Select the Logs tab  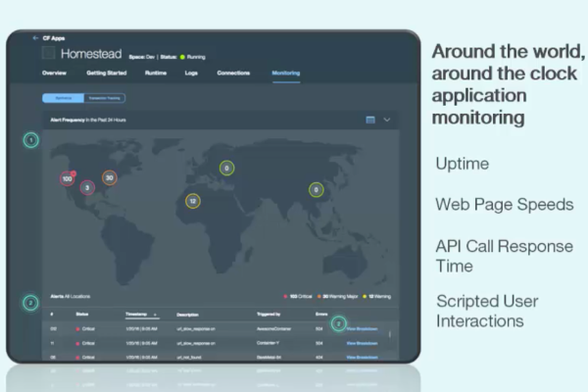(191, 73)
